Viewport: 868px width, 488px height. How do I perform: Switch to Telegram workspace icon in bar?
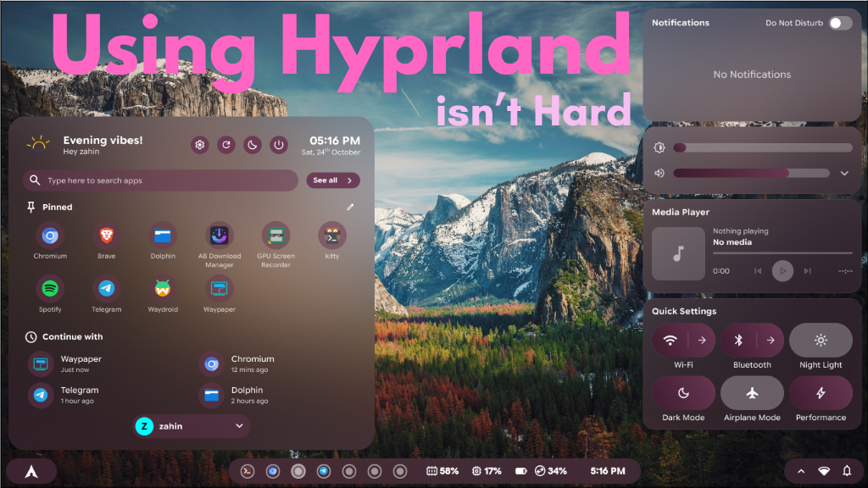coord(324,471)
